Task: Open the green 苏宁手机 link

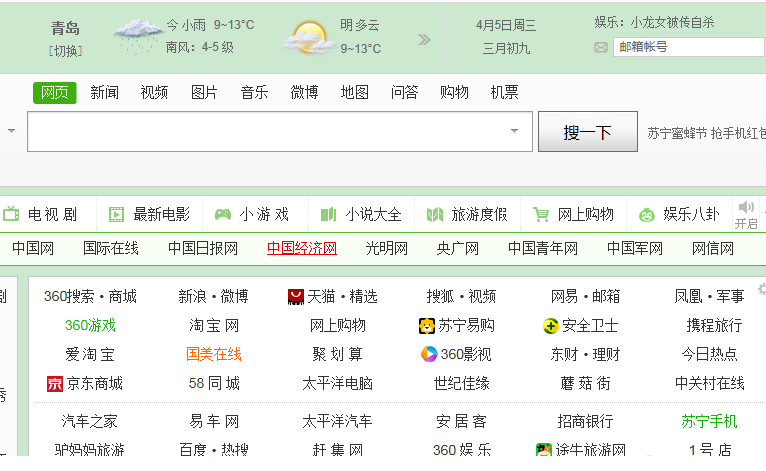Action: 709,422
